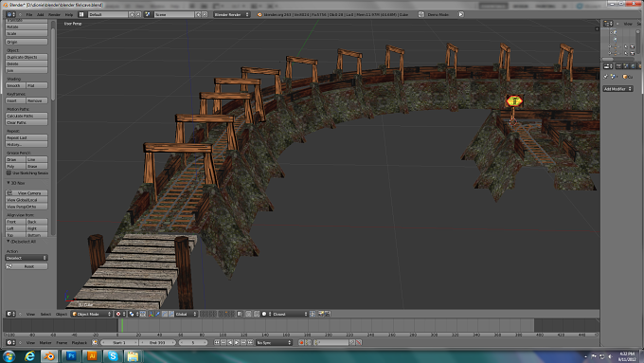Click the green current-frame marker in timeline
The height and width of the screenshot is (363, 644).
coord(122,325)
